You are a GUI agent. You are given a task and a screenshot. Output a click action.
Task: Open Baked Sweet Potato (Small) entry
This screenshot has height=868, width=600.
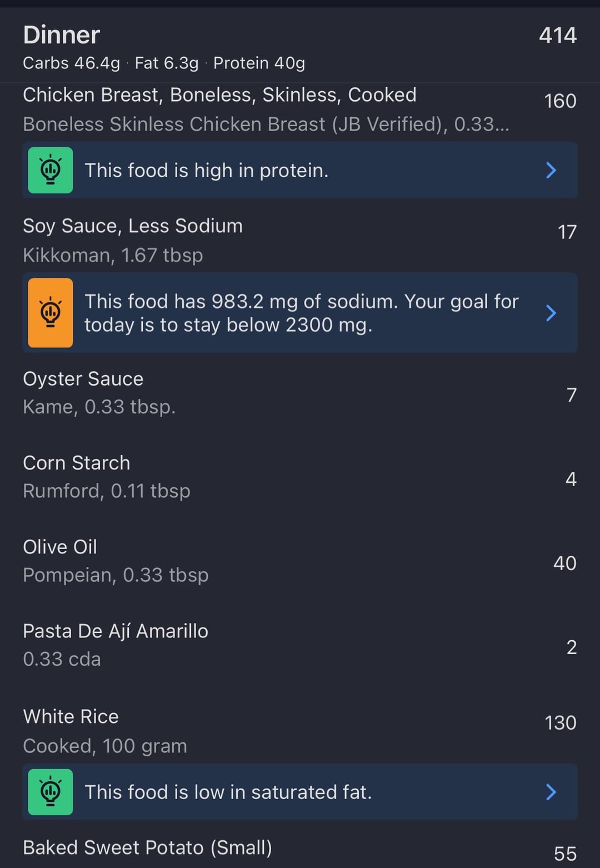click(300, 850)
